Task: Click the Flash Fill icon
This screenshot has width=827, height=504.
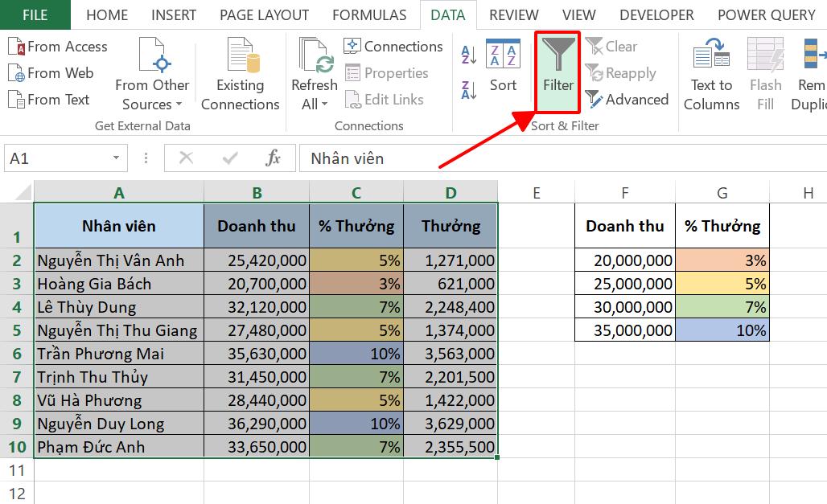Action: coord(765,56)
